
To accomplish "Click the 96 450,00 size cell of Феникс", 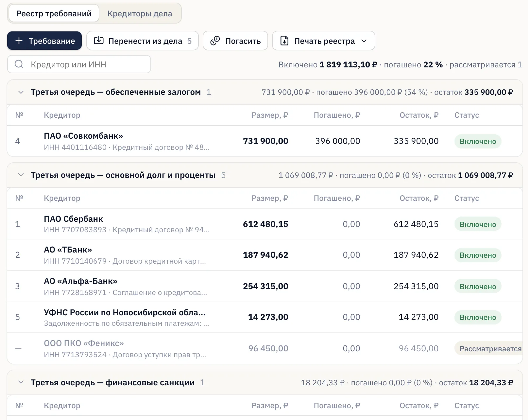I will (268, 348).
